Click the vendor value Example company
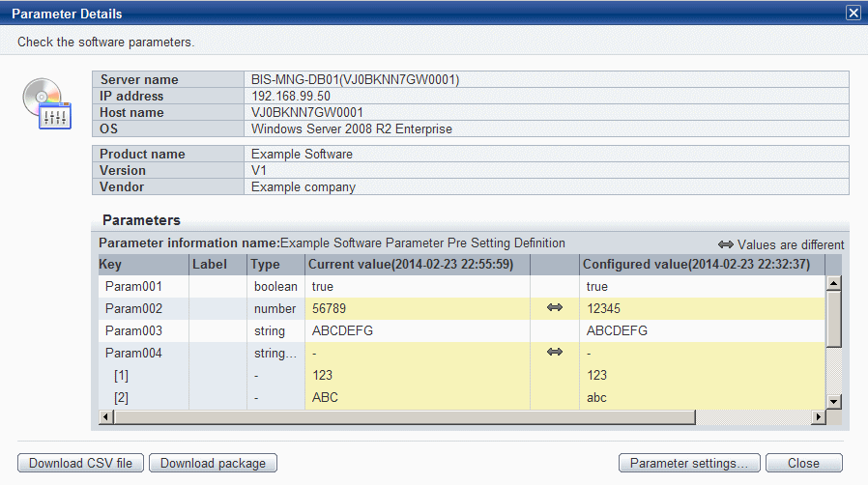The height and width of the screenshot is (485, 868). click(304, 186)
